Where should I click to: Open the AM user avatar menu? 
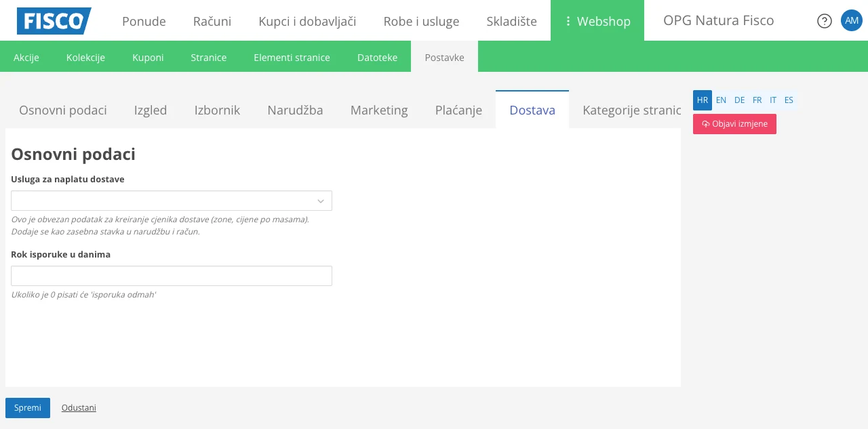point(852,20)
